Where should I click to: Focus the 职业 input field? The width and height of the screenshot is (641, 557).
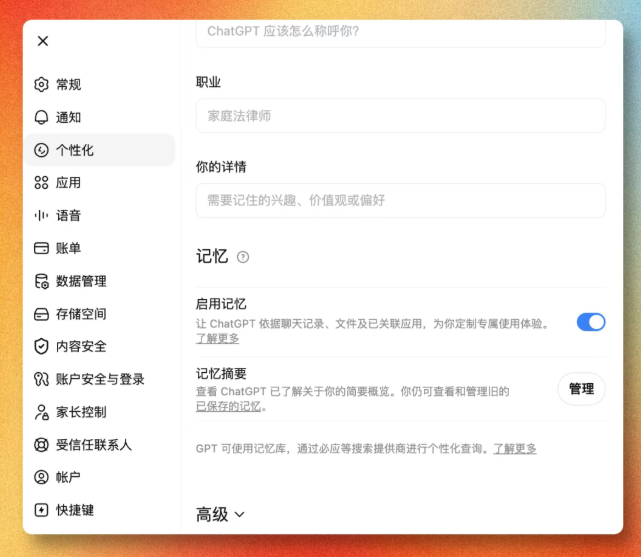[401, 116]
